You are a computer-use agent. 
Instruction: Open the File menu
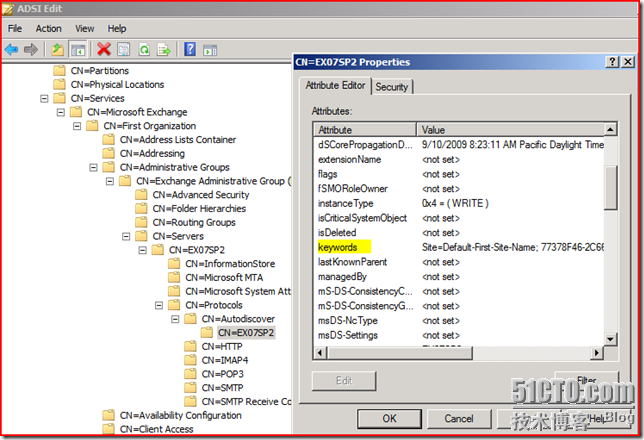point(15,28)
